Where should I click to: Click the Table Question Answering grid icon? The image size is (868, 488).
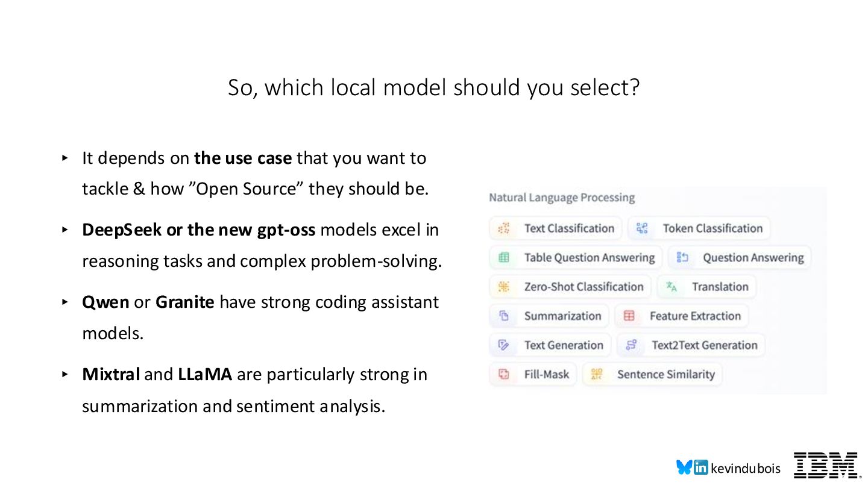[x=504, y=258]
